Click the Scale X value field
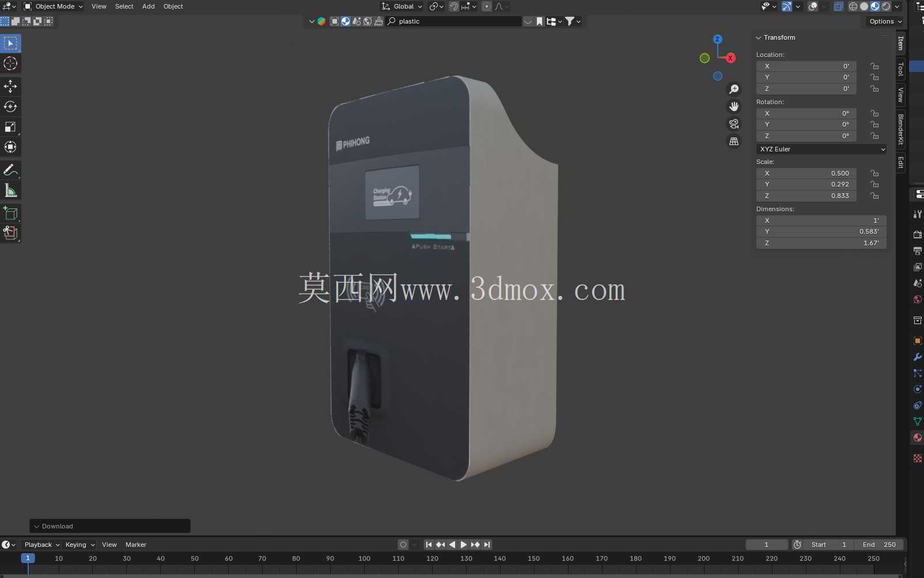Viewport: 924px width, 578px height. click(x=806, y=173)
